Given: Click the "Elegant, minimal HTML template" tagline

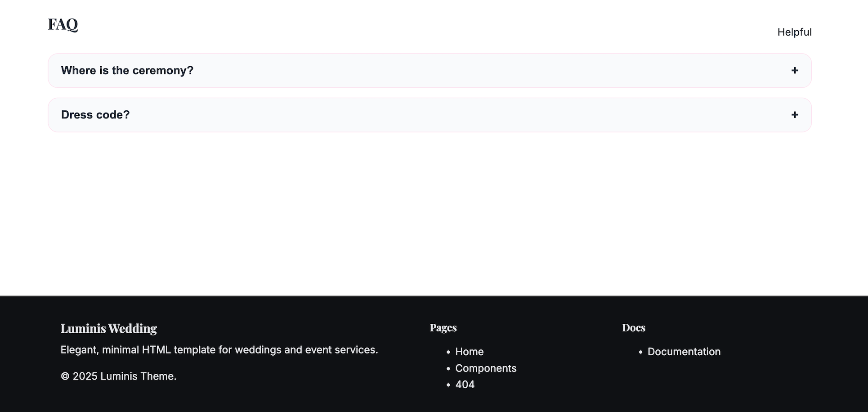Looking at the screenshot, I should pos(219,350).
